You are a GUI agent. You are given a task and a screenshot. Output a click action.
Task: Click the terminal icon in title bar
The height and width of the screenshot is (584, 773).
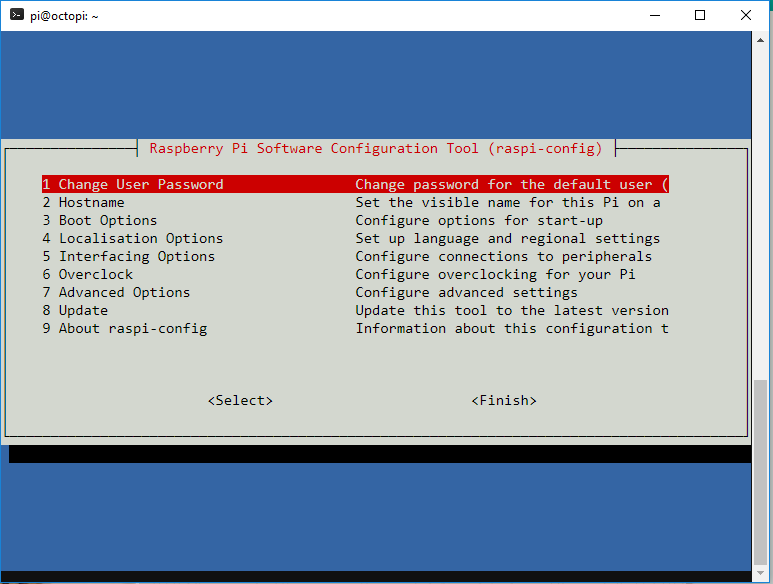[x=17, y=15]
